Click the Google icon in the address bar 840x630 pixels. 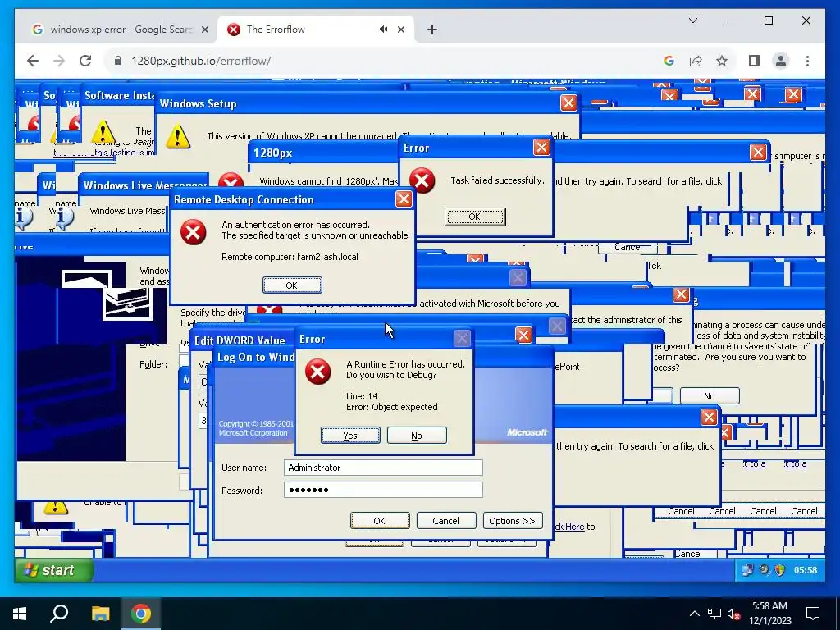(669, 61)
